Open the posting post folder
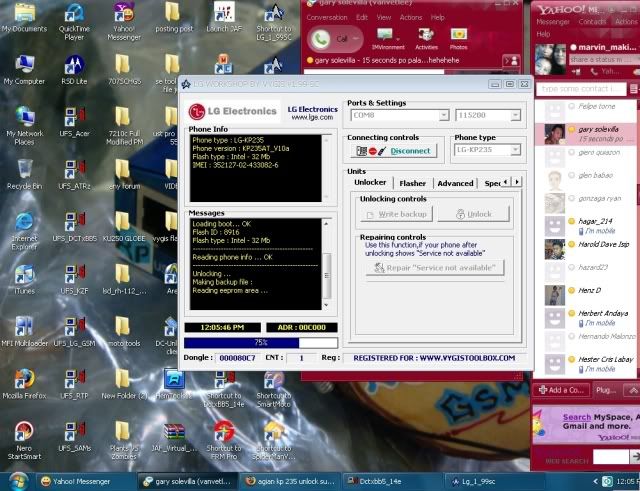640x491 pixels. pyautogui.click(x=174, y=17)
